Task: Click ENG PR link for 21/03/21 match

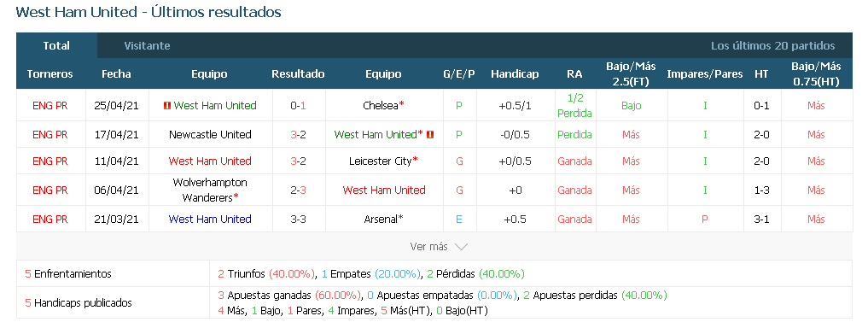Action: click(50, 219)
